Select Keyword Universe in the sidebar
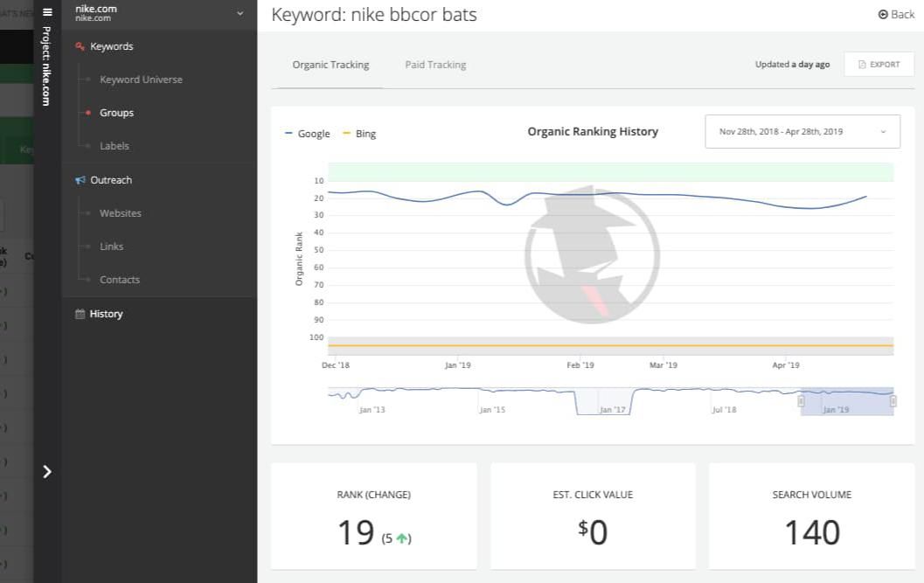 (x=141, y=80)
